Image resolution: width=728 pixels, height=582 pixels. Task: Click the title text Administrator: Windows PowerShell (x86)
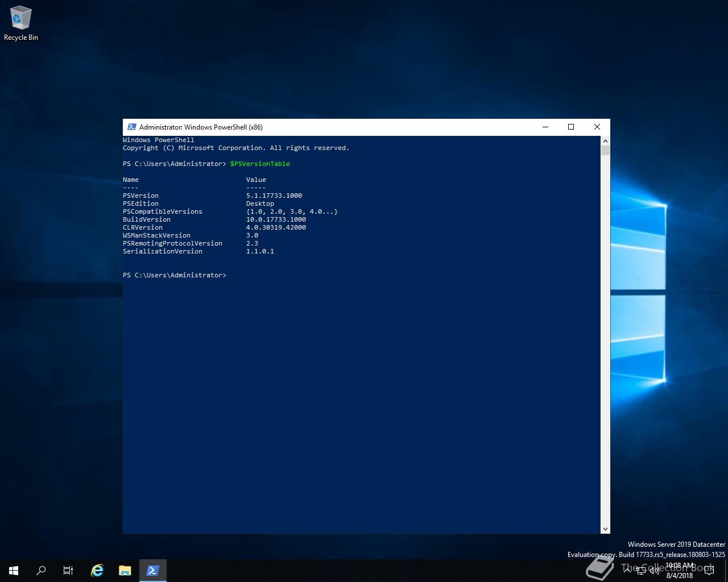(201, 127)
